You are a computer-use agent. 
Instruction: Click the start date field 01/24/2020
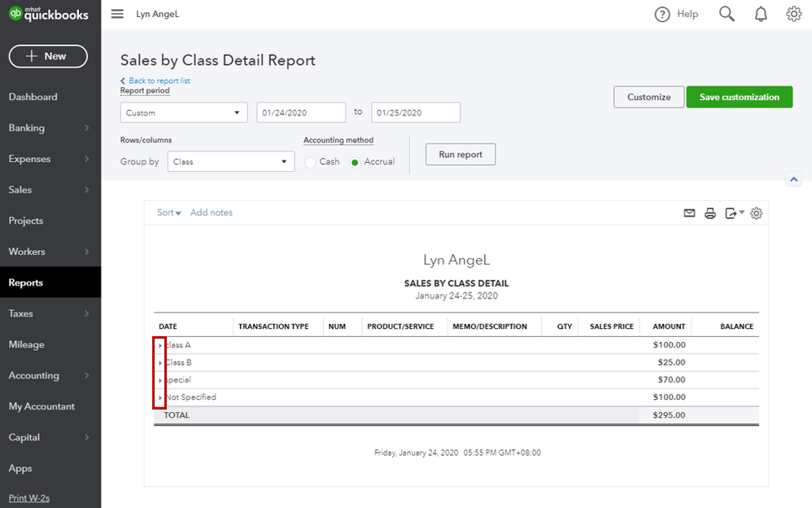pyautogui.click(x=301, y=112)
